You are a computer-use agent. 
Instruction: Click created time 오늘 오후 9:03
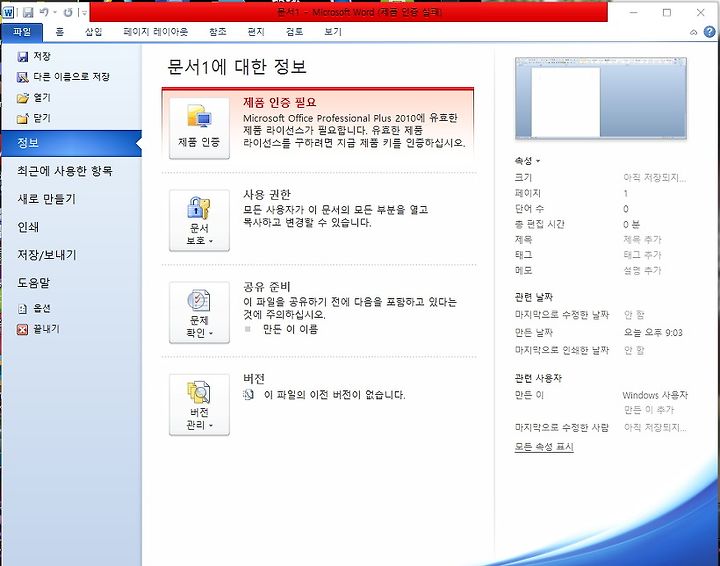pos(653,332)
